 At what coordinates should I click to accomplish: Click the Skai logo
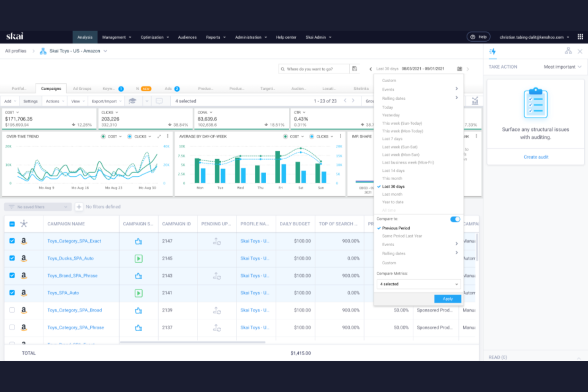15,37
